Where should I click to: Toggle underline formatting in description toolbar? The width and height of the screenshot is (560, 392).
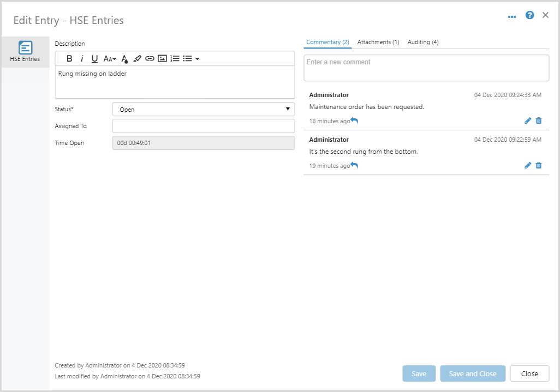(94, 59)
